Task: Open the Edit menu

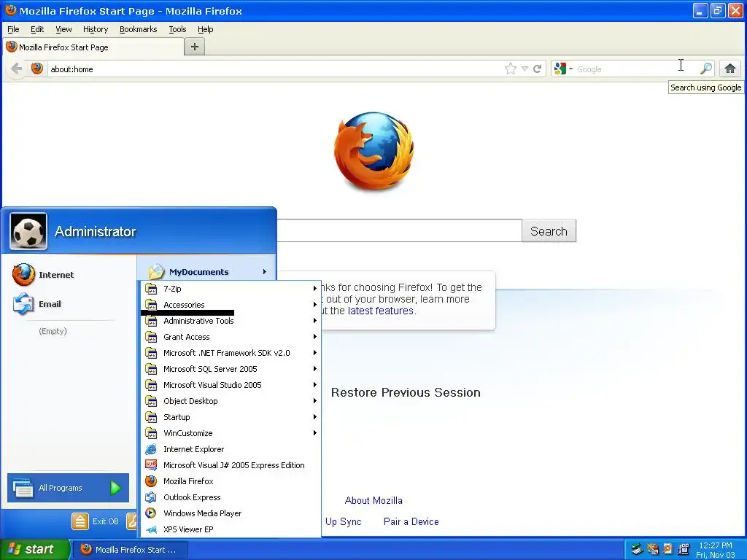Action: coord(37,29)
